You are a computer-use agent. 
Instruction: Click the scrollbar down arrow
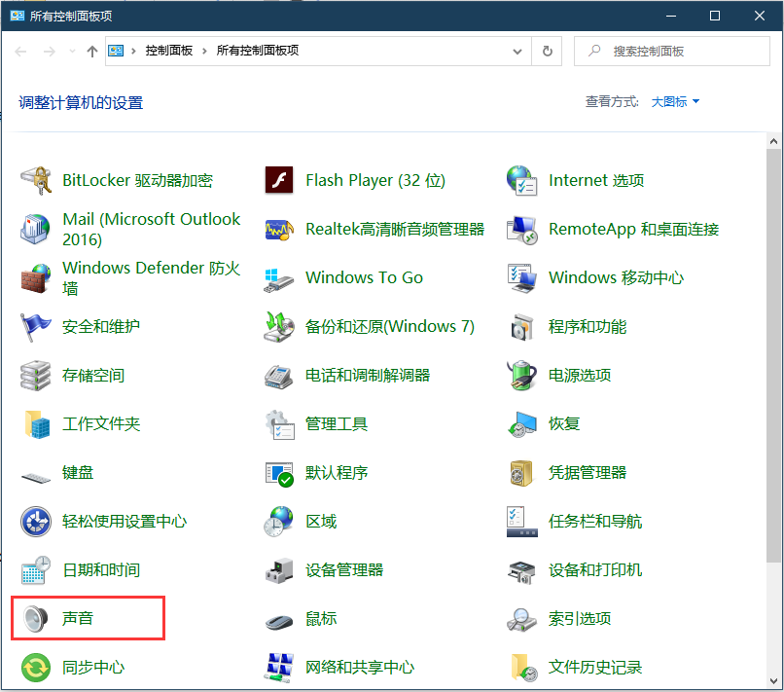pos(773,681)
